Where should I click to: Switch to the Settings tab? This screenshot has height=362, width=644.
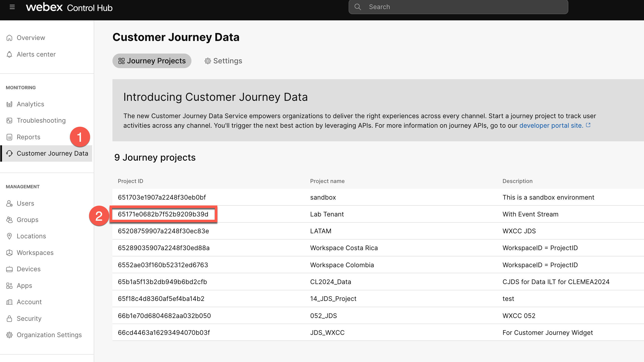[223, 61]
